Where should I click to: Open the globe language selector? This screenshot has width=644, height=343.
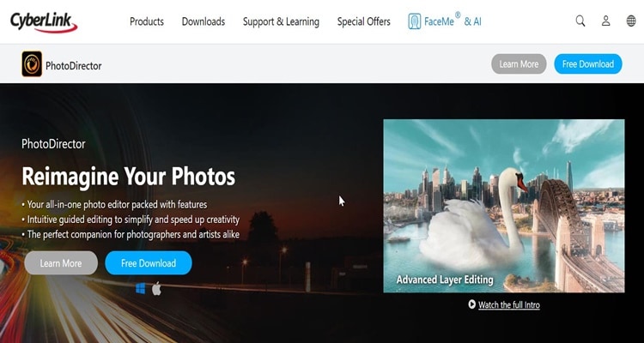[631, 21]
